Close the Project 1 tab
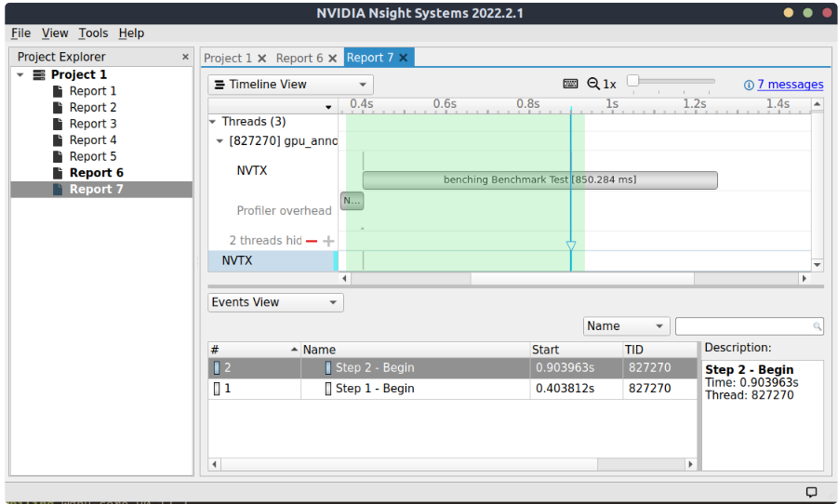This screenshot has width=838, height=504. pyautogui.click(x=262, y=59)
